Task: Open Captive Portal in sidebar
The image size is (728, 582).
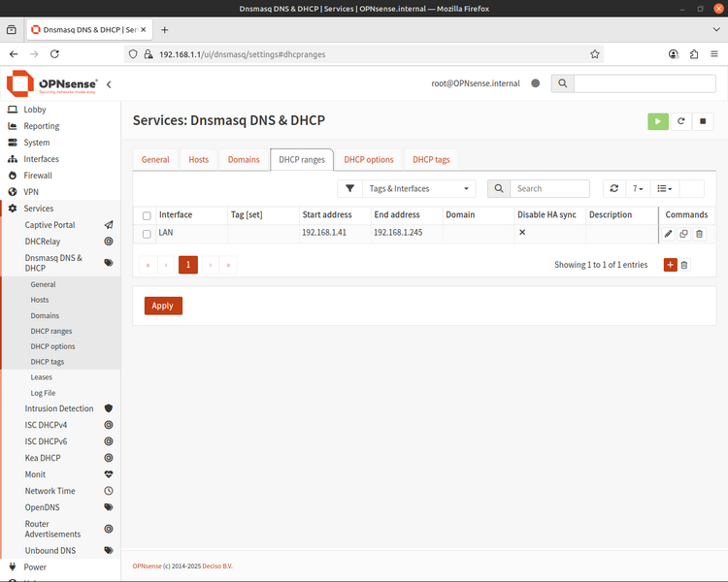Action: [50, 225]
